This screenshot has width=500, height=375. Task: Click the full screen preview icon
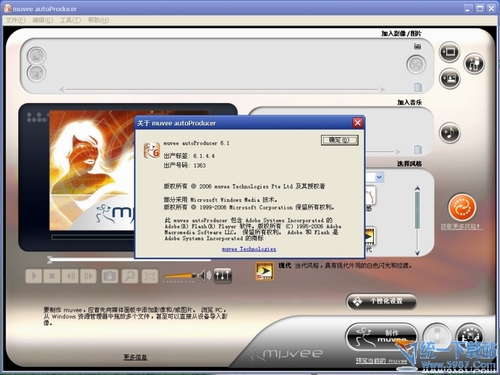click(x=150, y=276)
